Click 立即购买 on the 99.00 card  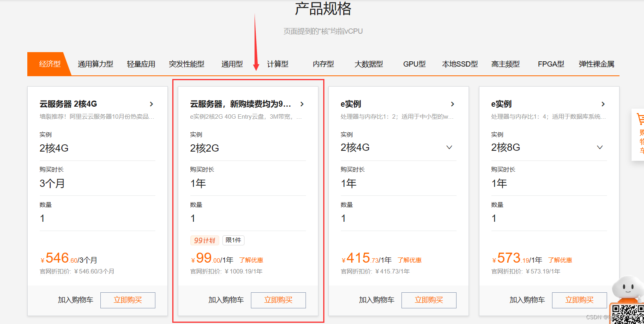click(278, 300)
